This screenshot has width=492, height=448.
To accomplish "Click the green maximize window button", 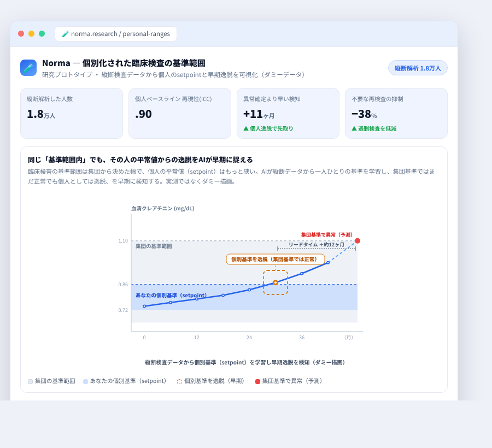I will coord(42,34).
